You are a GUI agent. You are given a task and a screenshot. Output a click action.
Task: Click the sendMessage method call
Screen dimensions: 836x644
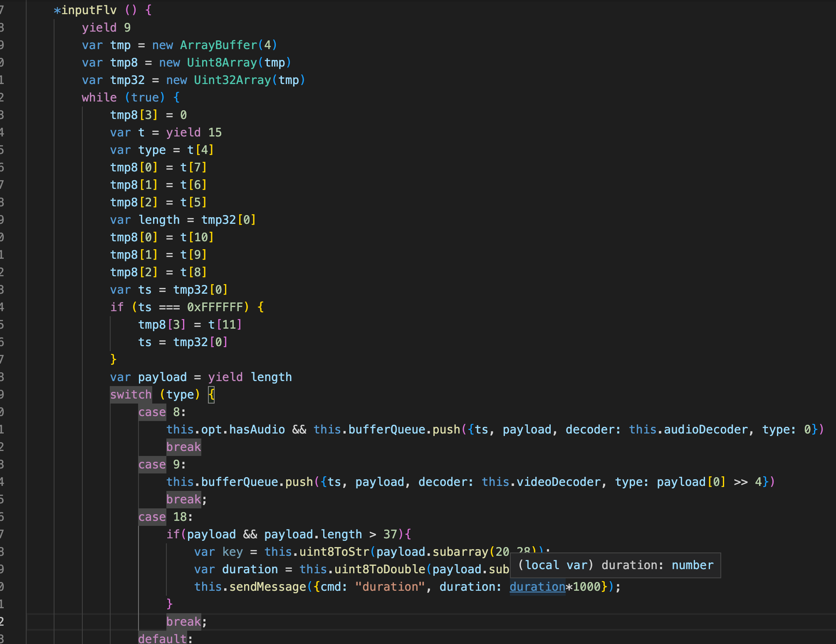click(267, 587)
